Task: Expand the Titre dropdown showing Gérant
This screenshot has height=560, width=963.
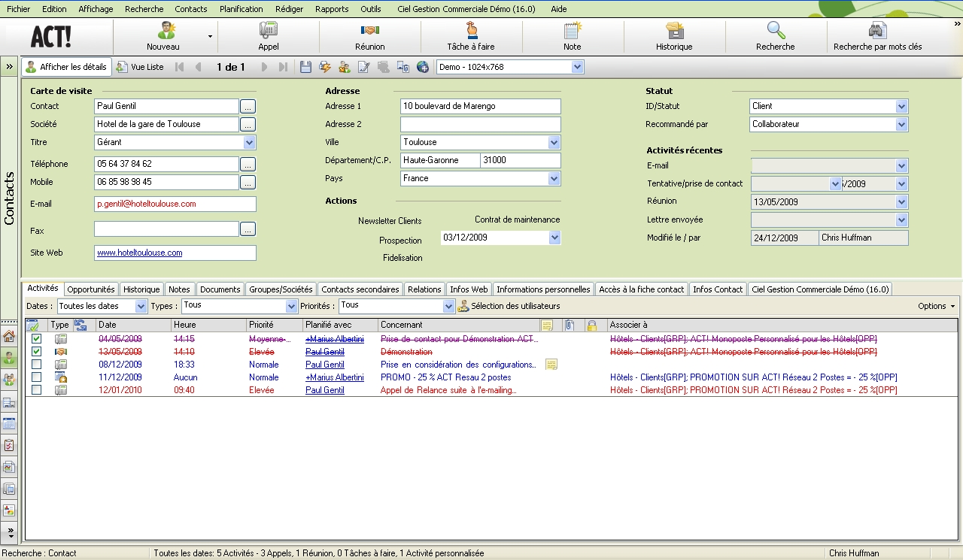Action: click(249, 142)
